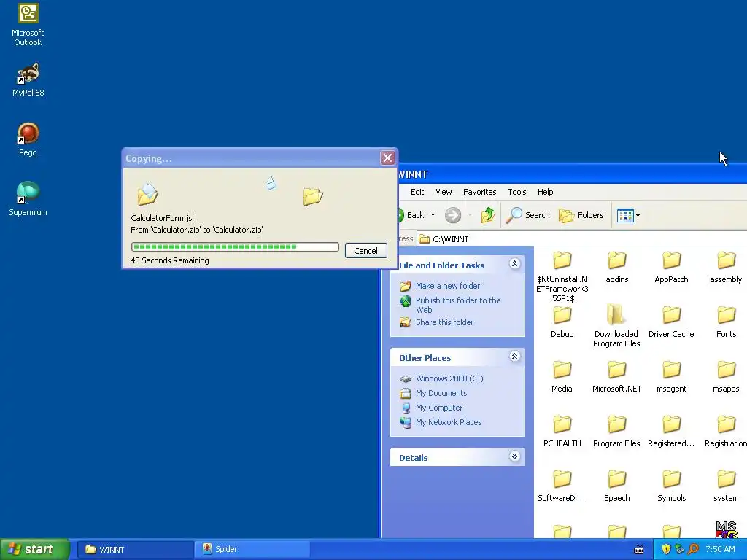This screenshot has height=560, width=747.
Task: Collapse the Other Places panel
Action: pos(514,356)
